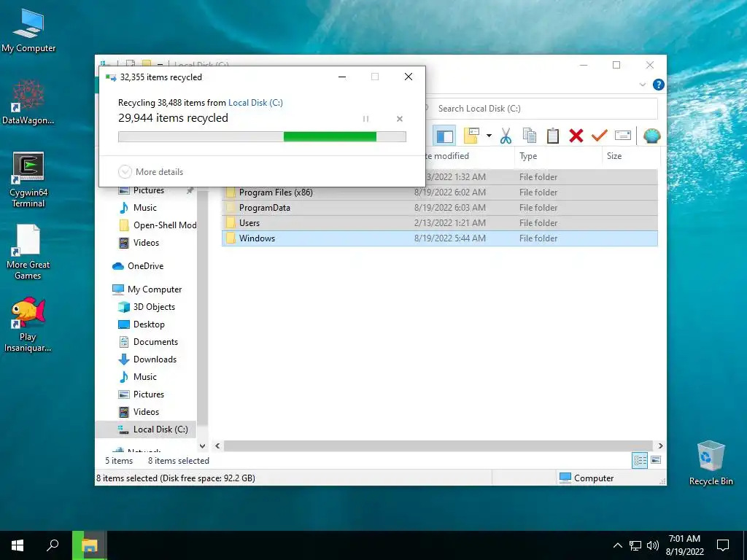Open More Great Games desktop shortcut
The height and width of the screenshot is (560, 747).
pos(28,252)
